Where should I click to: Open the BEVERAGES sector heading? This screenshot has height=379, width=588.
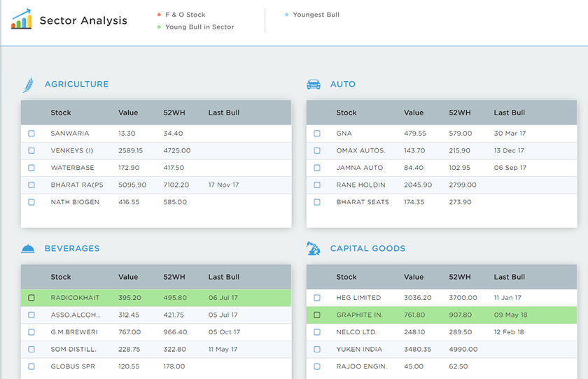[x=72, y=249]
